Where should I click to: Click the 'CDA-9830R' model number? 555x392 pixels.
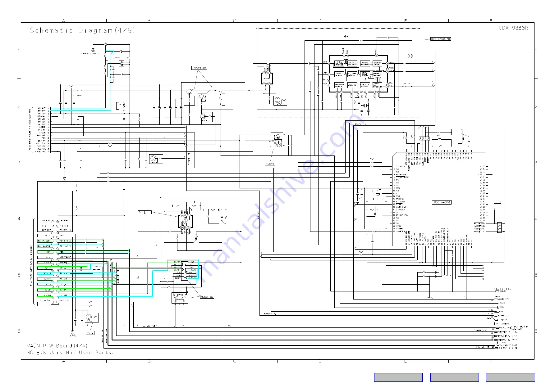(x=513, y=28)
